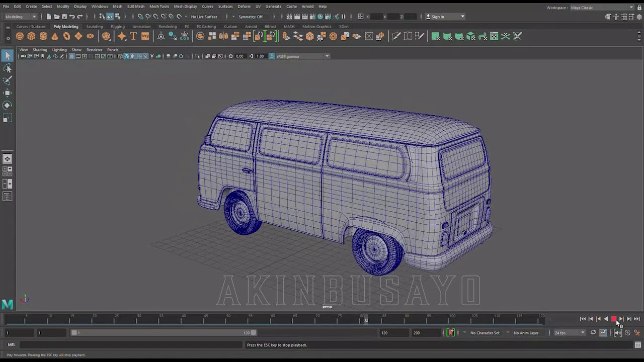Toggle use all lights in viewport

(152, 56)
